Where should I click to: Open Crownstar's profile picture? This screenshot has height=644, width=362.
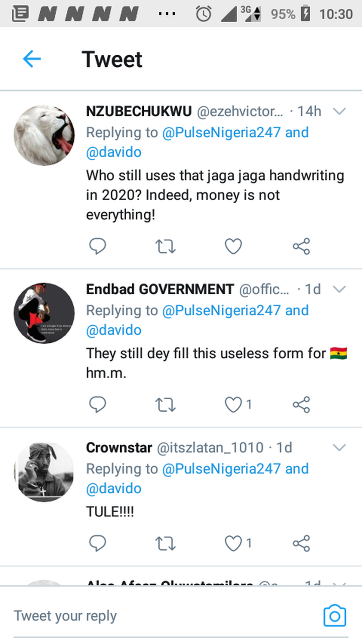coord(44,472)
